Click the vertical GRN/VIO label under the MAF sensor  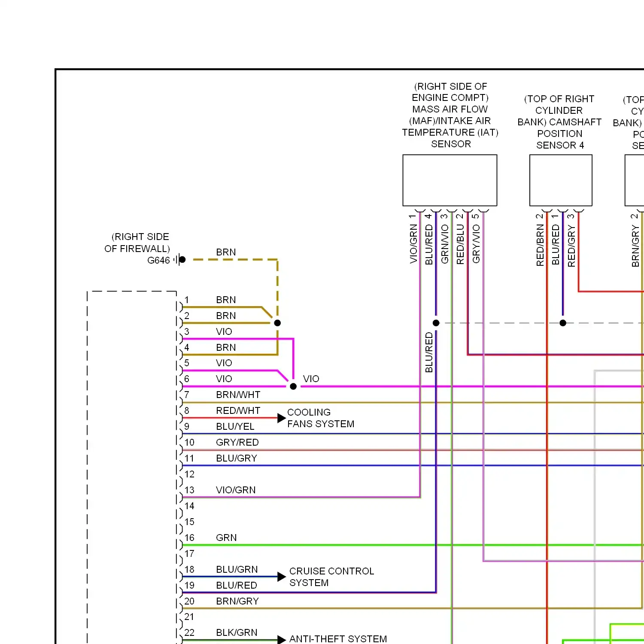tap(445, 244)
